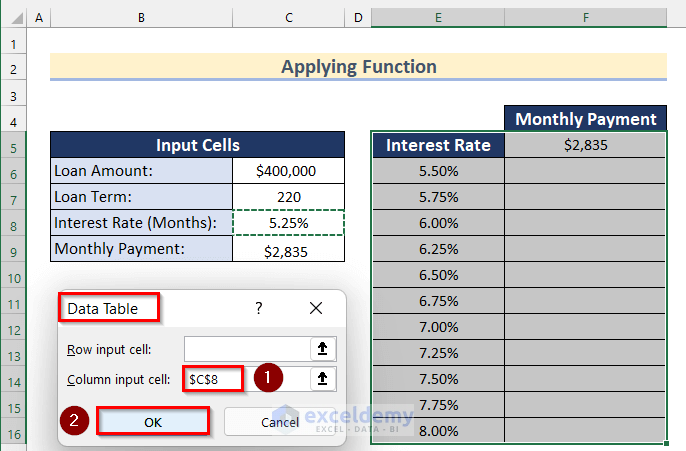Select the 6.00% interest rate cell

tap(438, 223)
